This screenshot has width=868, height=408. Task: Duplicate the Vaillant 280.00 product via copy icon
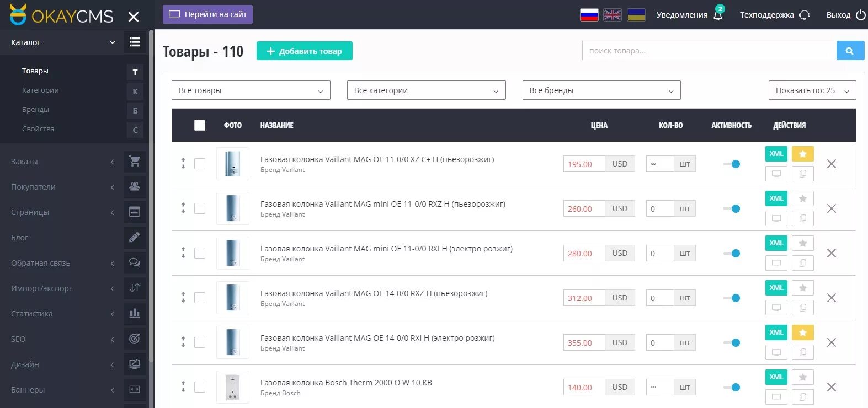[x=803, y=263]
